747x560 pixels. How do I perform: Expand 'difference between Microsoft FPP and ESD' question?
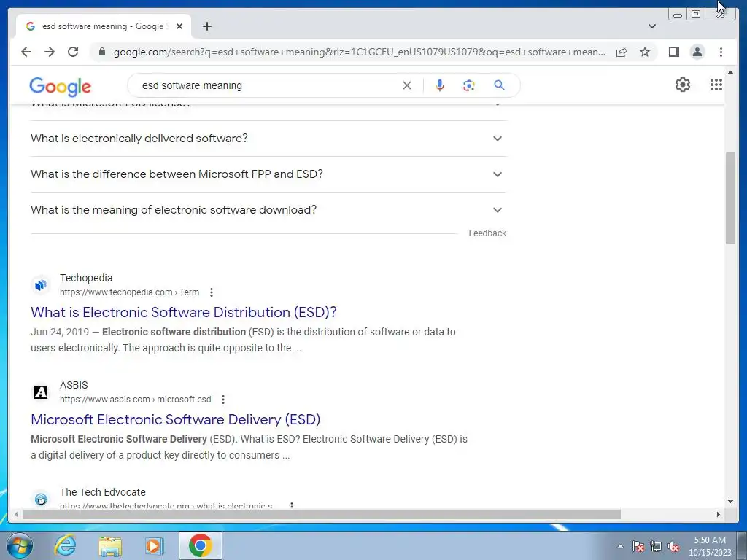(x=268, y=174)
